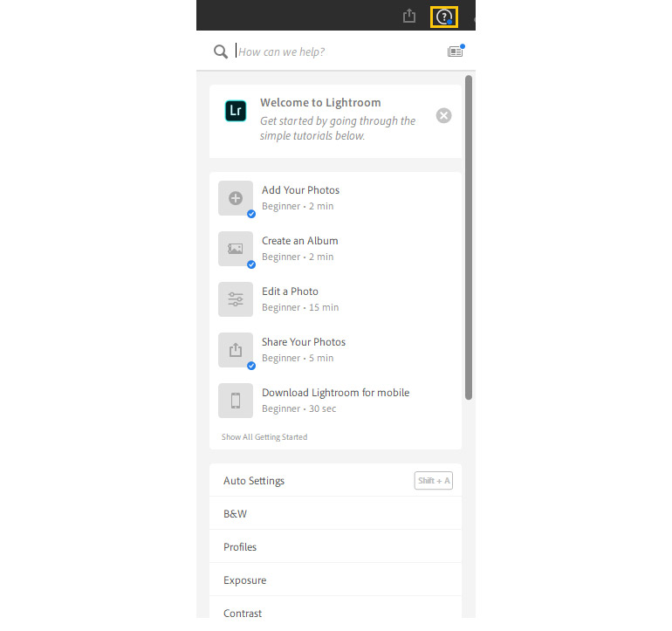
Task: Open the Profiles help entry
Action: (x=240, y=547)
